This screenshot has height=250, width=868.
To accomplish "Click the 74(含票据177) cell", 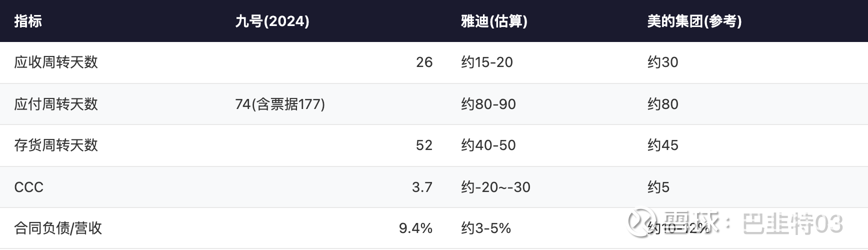I will pos(280,104).
